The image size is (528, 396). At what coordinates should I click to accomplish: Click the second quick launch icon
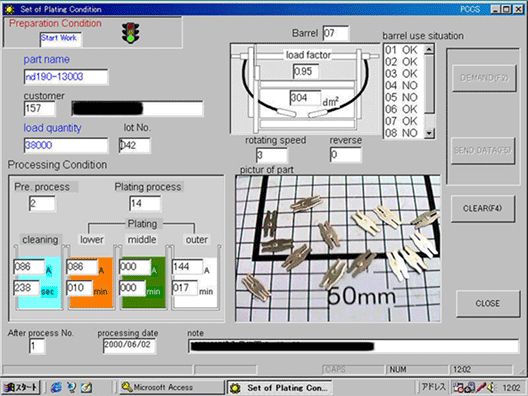[x=71, y=388]
